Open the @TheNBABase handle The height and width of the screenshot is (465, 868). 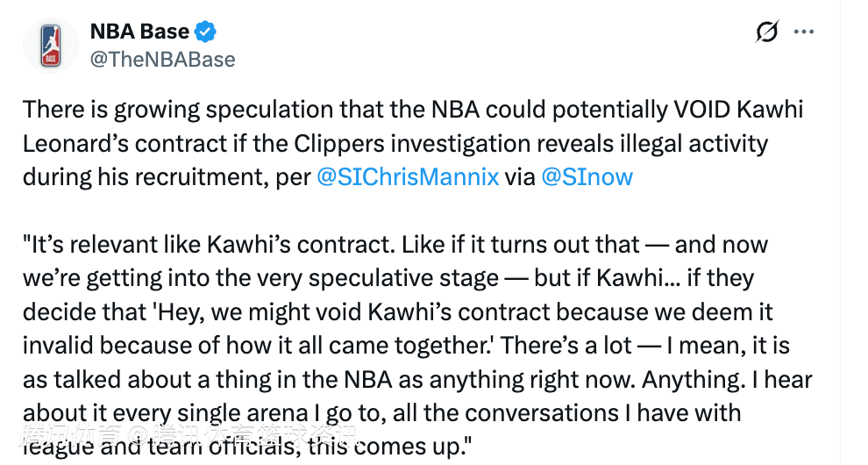pos(162,59)
